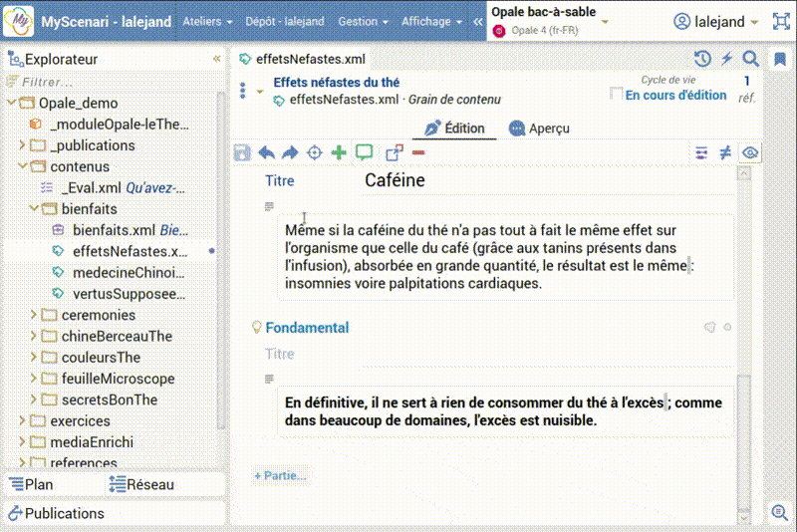Expand the _publications folder
Viewport: 797px width, 532px height.
[x=23, y=145]
